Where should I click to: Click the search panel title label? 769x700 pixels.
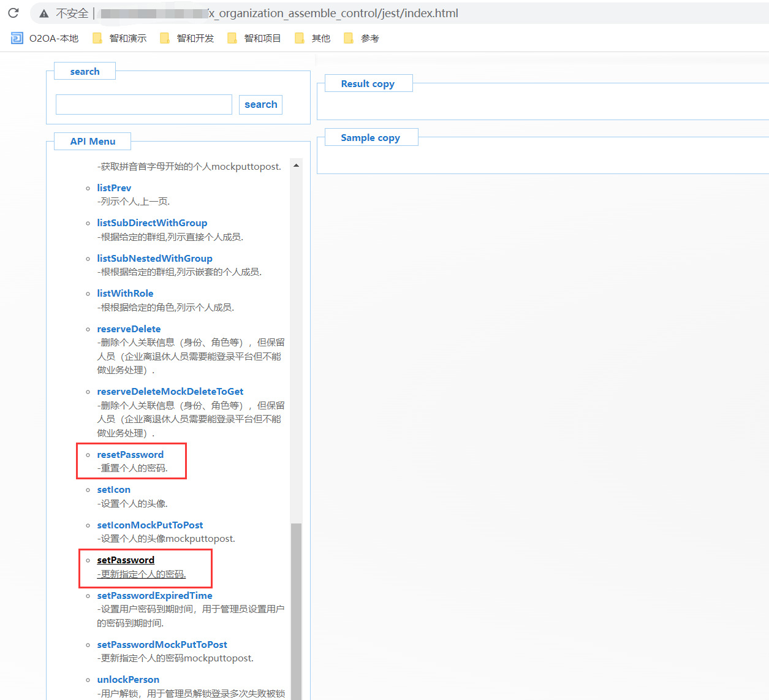85,71
